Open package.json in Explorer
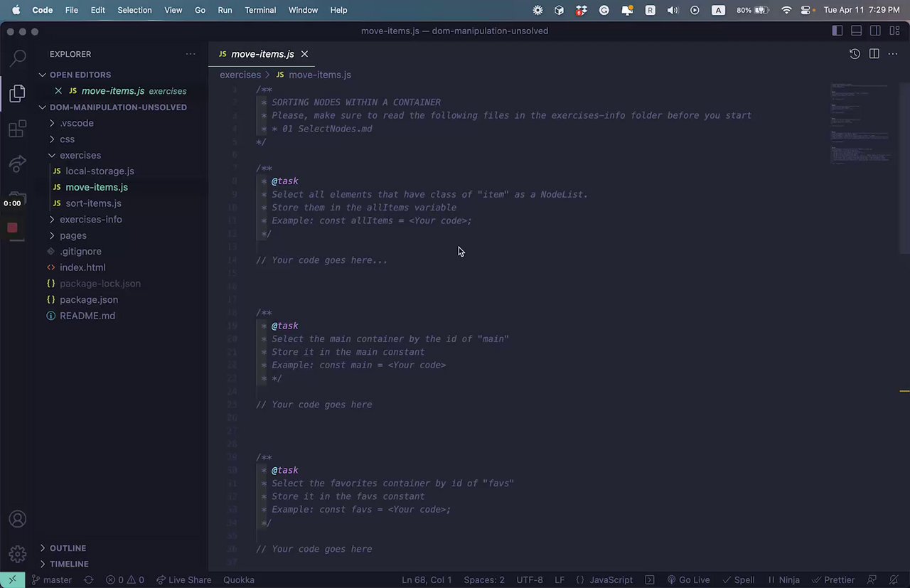Viewport: 910px width, 588px height. coord(89,299)
